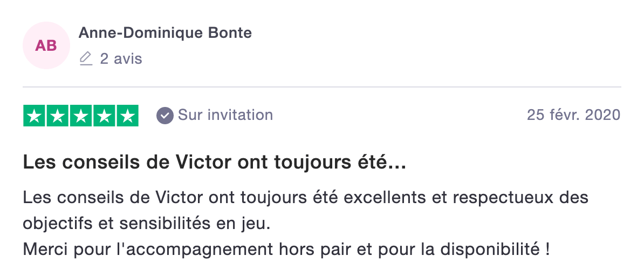644x269 pixels.
Task: Click the review date 25 févr. 2020
Action: tap(574, 115)
